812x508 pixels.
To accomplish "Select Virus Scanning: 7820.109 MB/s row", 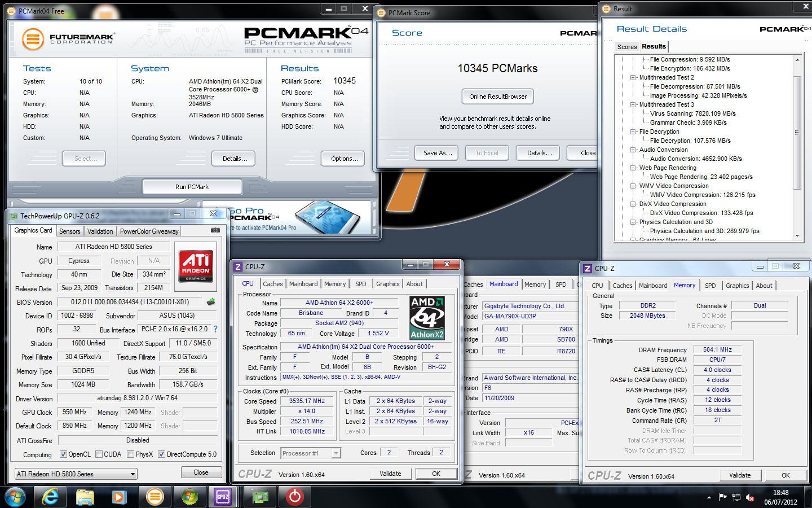I will pos(692,113).
